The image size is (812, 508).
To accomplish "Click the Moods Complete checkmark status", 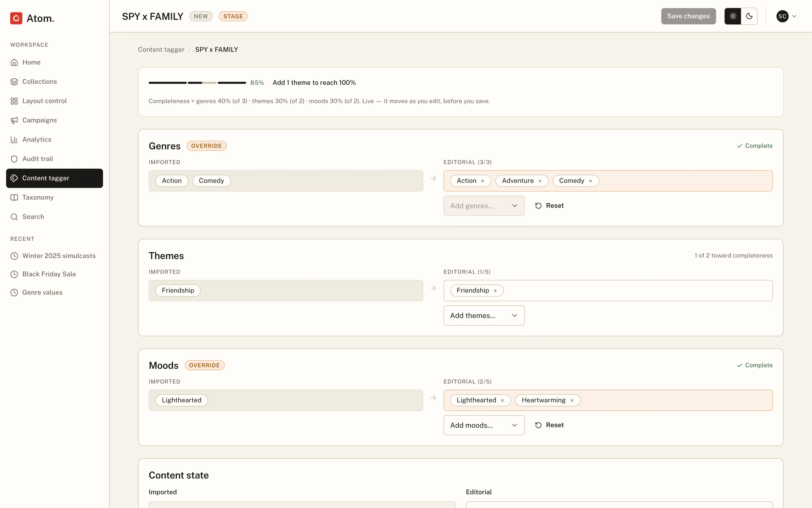I will pos(754,365).
